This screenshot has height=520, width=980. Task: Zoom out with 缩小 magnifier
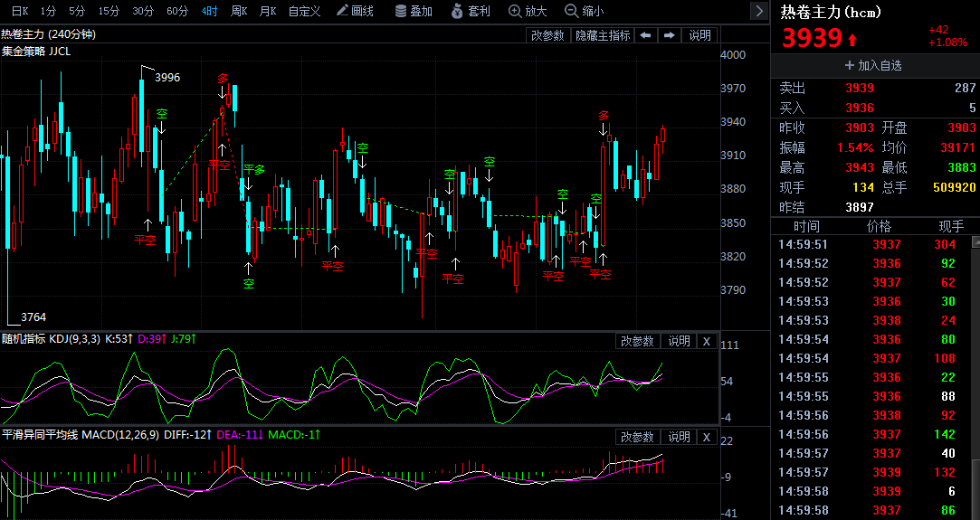585,11
